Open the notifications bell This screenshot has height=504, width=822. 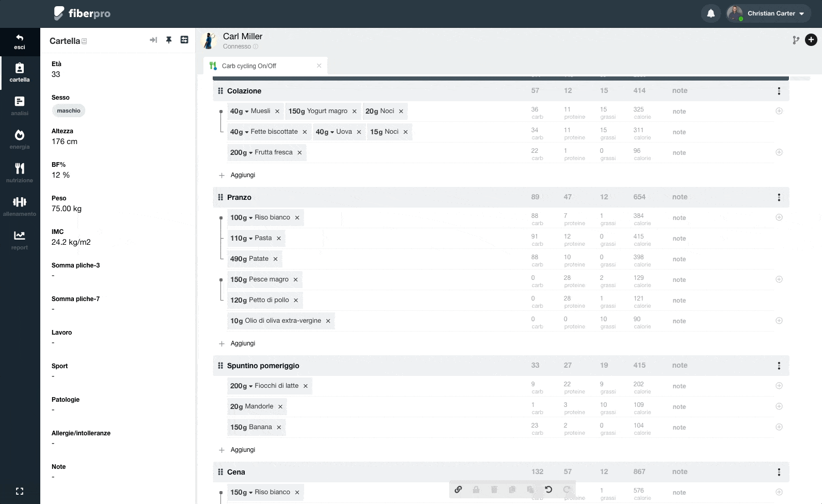pyautogui.click(x=711, y=13)
